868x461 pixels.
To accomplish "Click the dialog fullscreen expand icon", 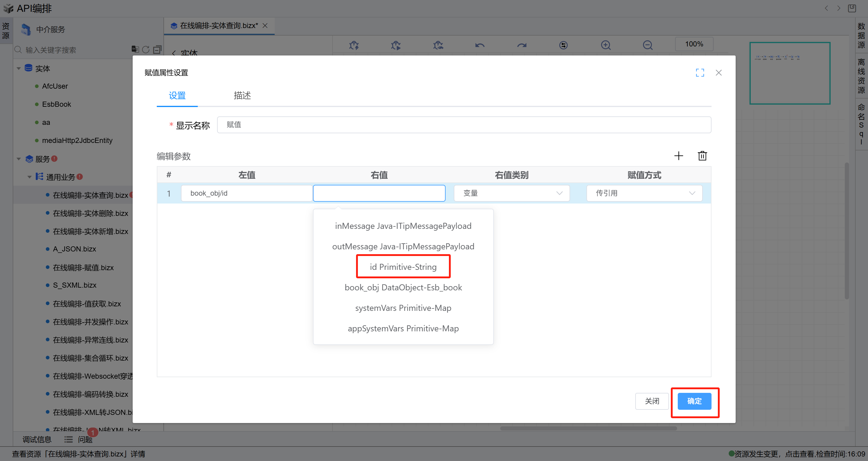I will (x=700, y=73).
